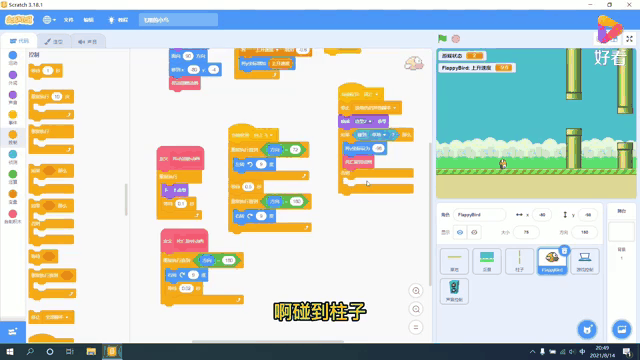Open the add sprite cat button
The width and height of the screenshot is (640, 360).
(587, 329)
